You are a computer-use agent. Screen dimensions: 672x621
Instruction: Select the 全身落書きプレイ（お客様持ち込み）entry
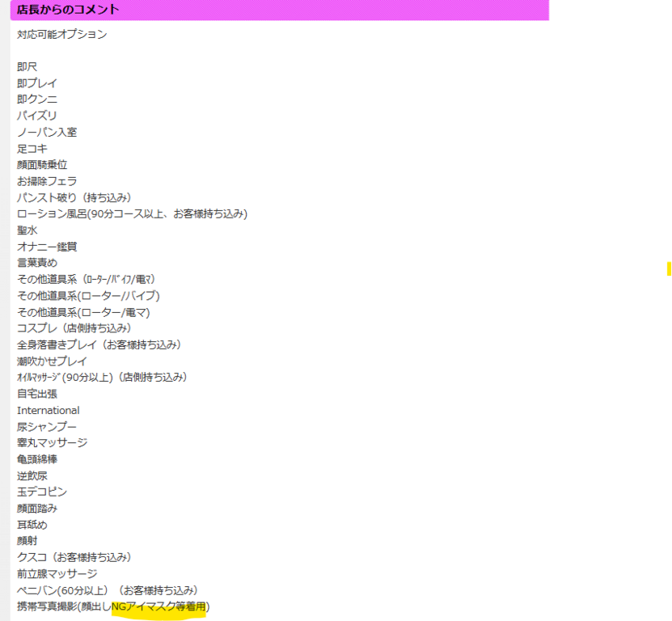[x=99, y=344]
